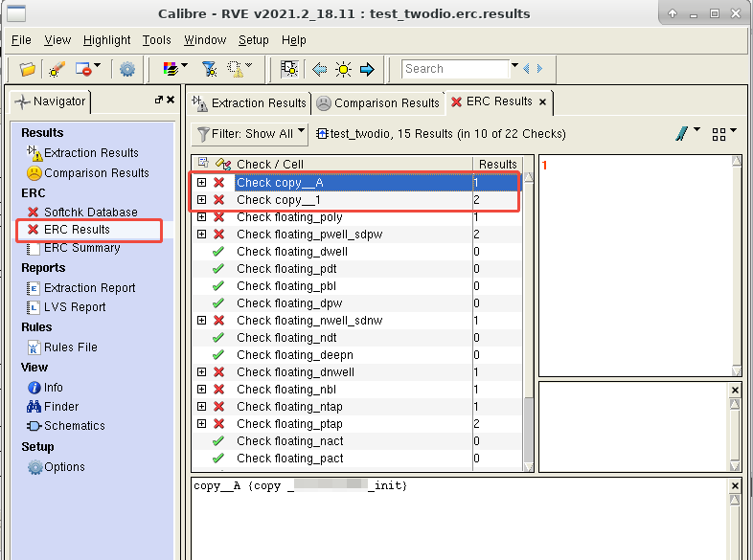Open the search options dropdown arrow

514,65
